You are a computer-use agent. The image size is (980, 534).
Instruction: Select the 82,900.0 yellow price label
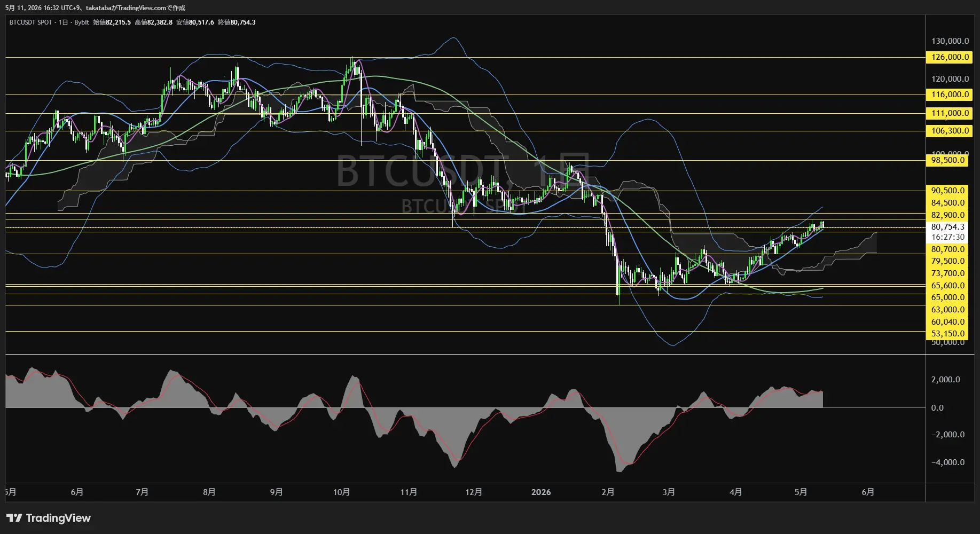[947, 215]
